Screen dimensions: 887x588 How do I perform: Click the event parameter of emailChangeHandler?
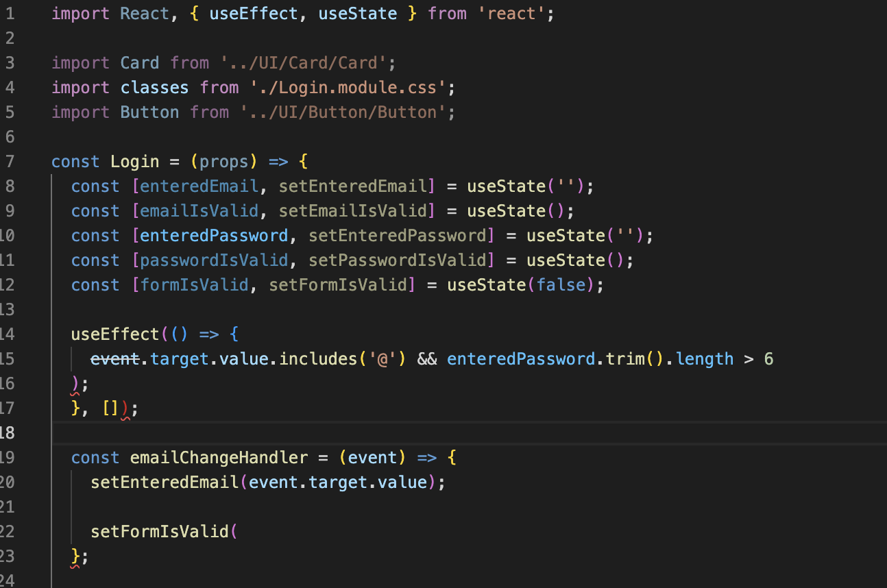coord(372,458)
